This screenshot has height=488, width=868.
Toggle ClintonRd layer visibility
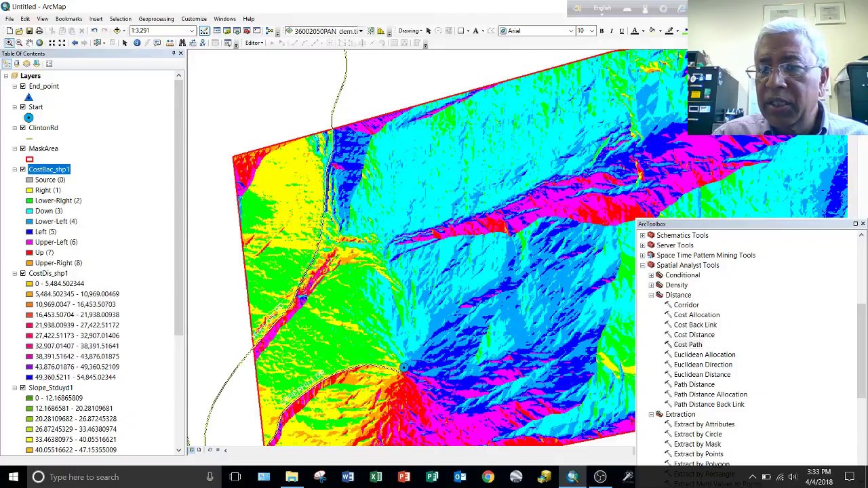point(23,128)
